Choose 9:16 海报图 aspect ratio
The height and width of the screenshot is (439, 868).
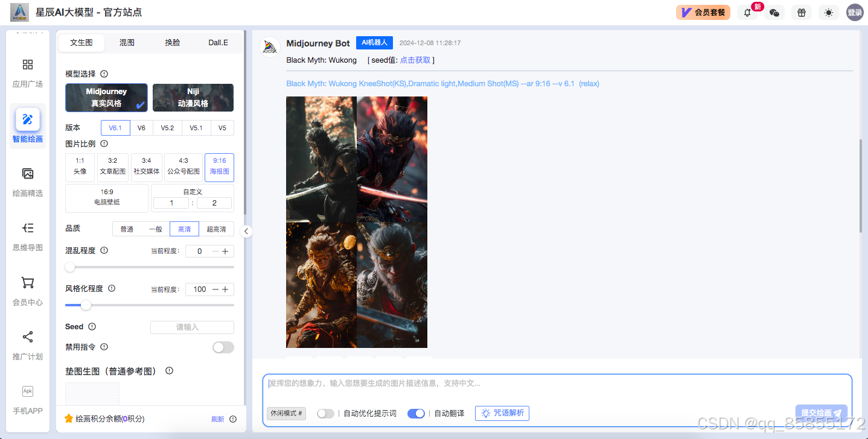(x=219, y=168)
